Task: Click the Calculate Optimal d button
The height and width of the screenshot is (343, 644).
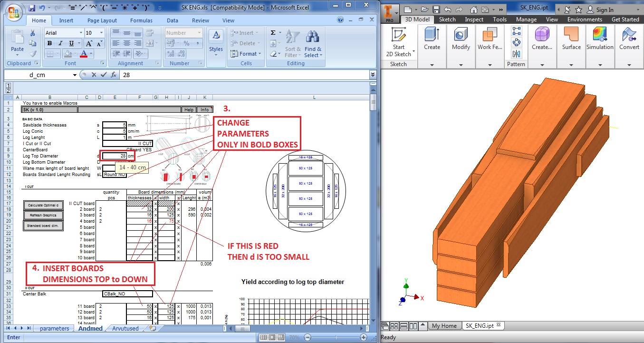Action: coord(43,205)
